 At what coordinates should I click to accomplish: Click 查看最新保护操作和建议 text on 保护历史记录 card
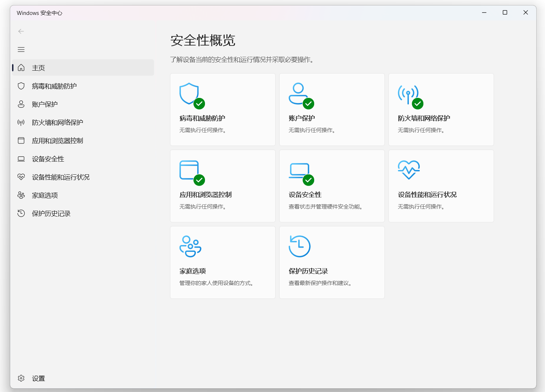320,283
